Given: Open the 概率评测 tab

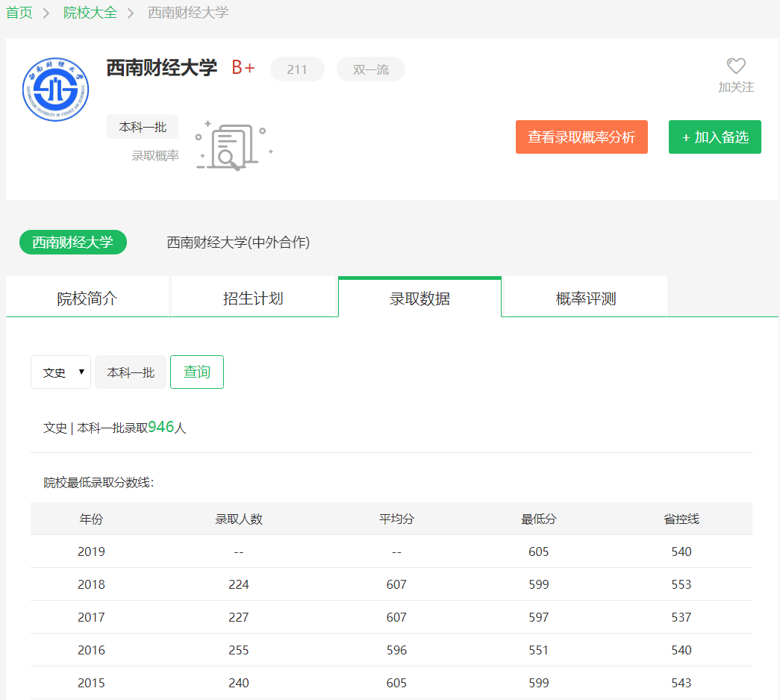Looking at the screenshot, I should [x=586, y=299].
